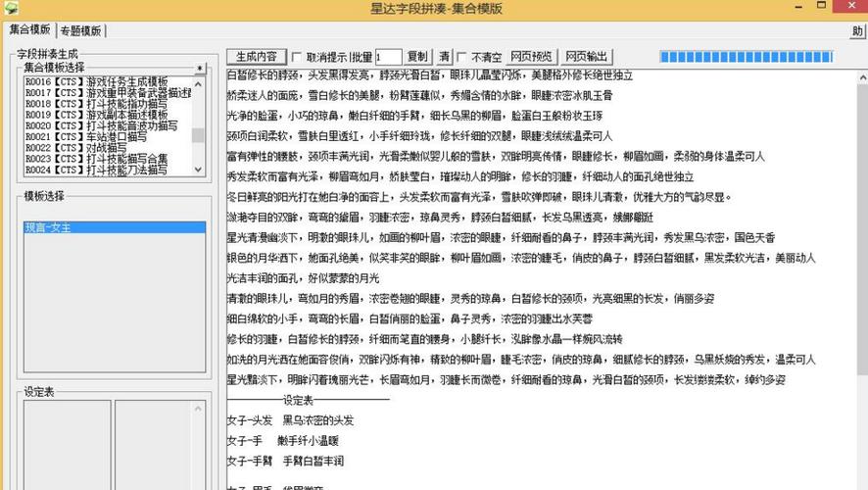Click line 女子-手臂 手臂白皙丰润
The image size is (868, 490).
coord(285,462)
